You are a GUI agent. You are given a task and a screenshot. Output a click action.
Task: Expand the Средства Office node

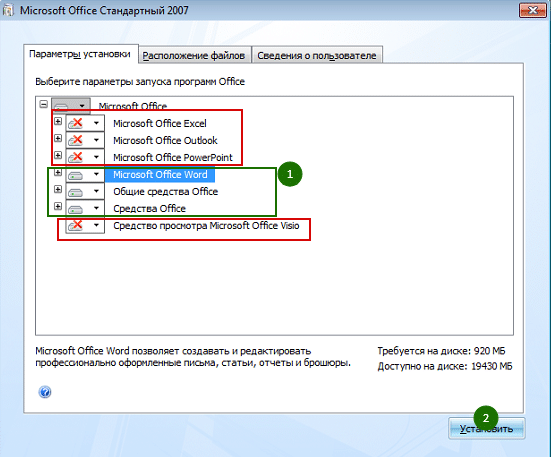click(x=58, y=206)
